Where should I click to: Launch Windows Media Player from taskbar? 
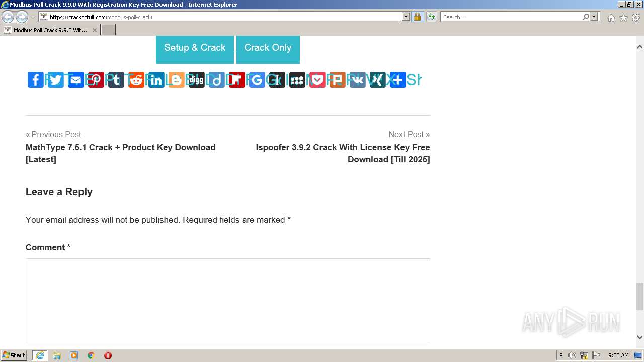[x=74, y=355]
